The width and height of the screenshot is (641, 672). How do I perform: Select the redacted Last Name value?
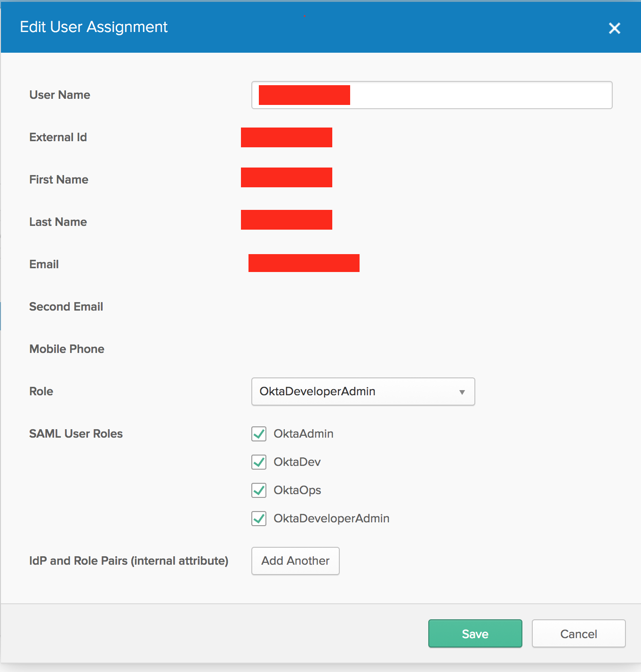[286, 220]
